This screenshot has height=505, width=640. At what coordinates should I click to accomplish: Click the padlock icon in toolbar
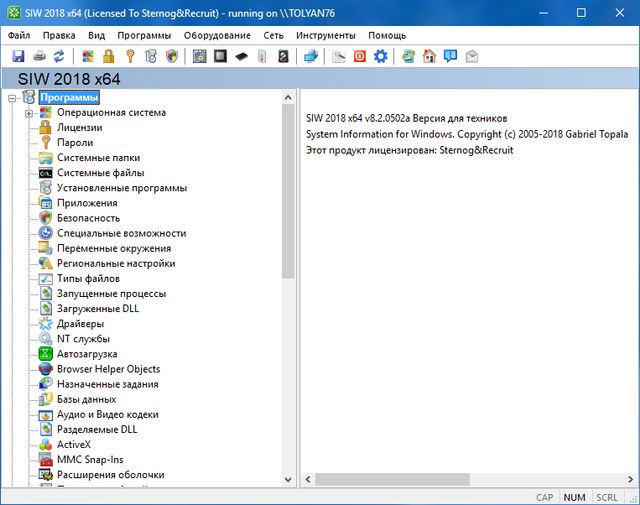pos(109,56)
